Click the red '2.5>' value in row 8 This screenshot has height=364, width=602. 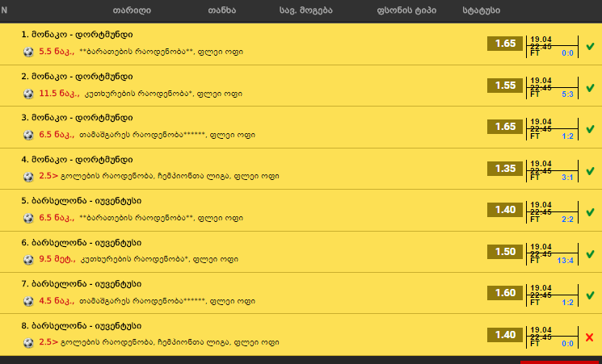coord(48,342)
